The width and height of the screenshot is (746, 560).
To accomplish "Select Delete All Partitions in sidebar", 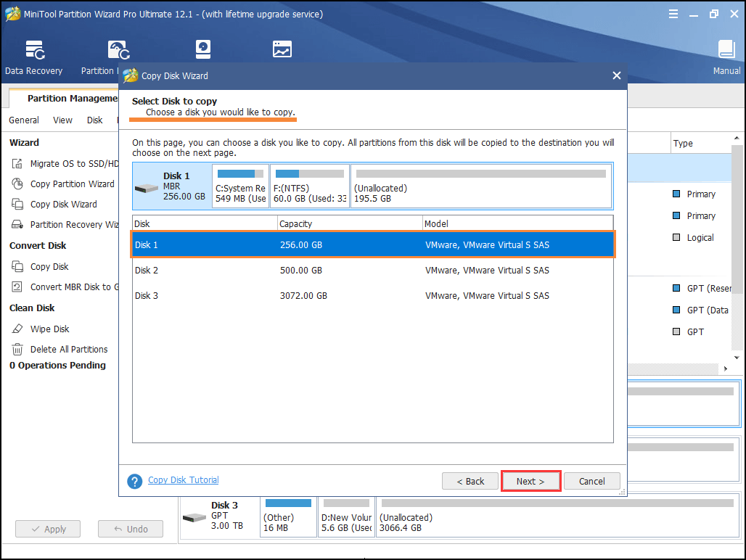I will click(x=60, y=350).
